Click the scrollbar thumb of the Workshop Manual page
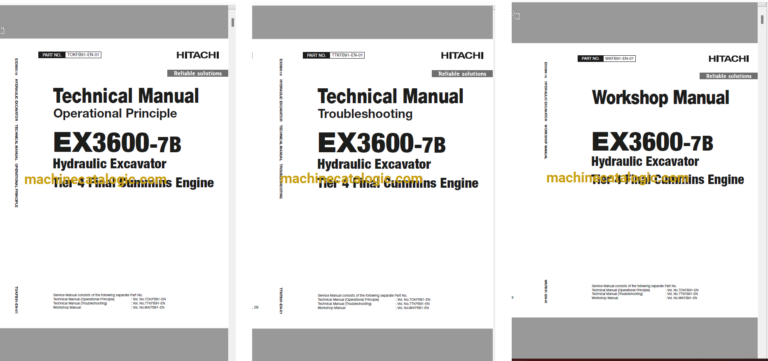 point(762,20)
